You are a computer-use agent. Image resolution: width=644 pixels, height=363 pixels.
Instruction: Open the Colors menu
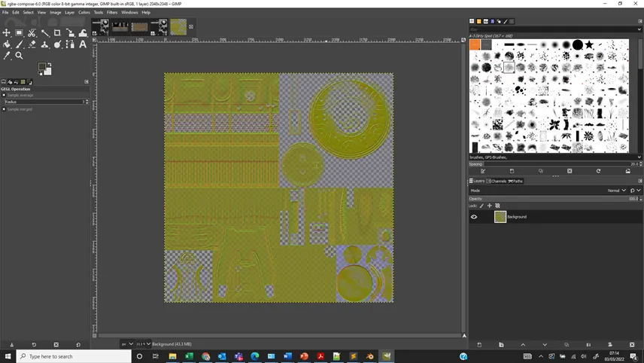84,12
